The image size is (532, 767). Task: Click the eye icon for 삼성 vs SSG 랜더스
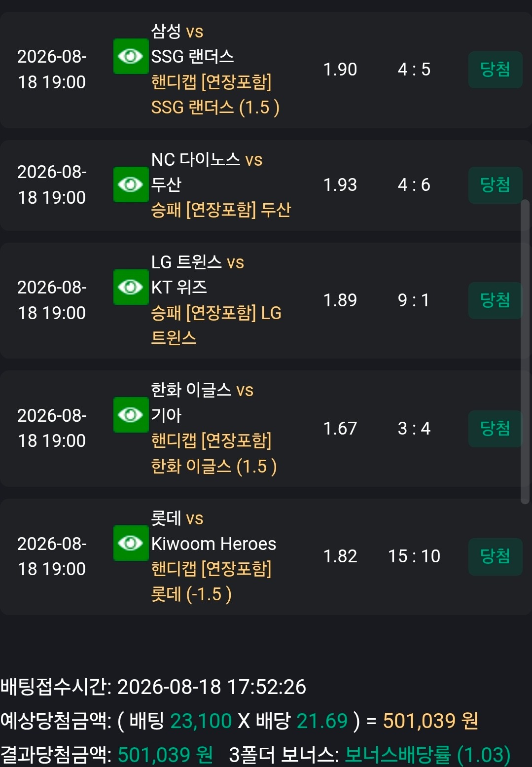pyautogui.click(x=131, y=56)
